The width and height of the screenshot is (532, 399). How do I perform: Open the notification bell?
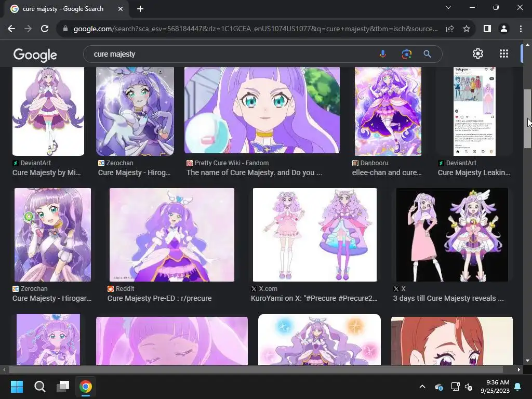[x=518, y=387]
